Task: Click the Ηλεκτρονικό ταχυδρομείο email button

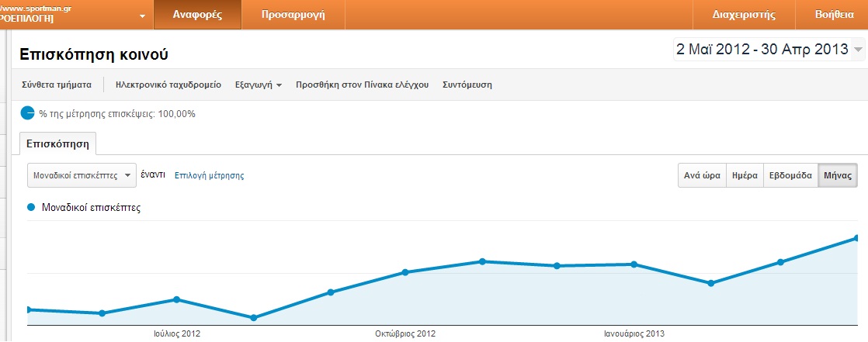Action: point(168,85)
